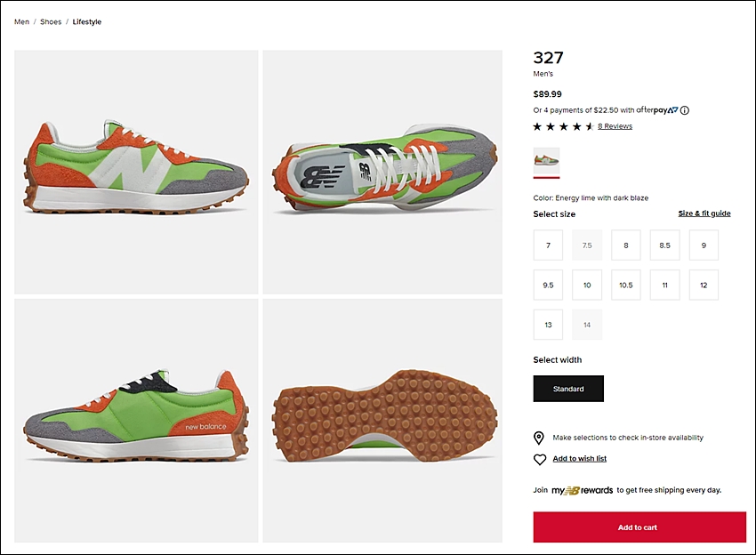
Task: Click the Afterpay info icon
Action: [x=685, y=110]
